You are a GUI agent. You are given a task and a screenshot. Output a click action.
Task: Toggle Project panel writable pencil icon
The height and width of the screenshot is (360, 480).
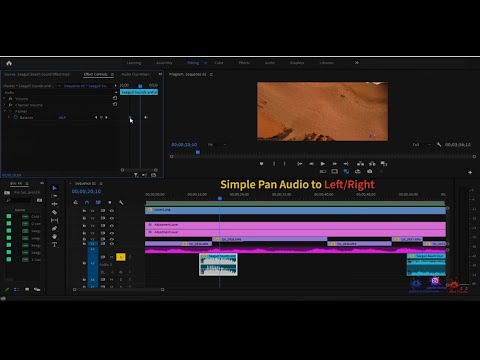point(6,289)
